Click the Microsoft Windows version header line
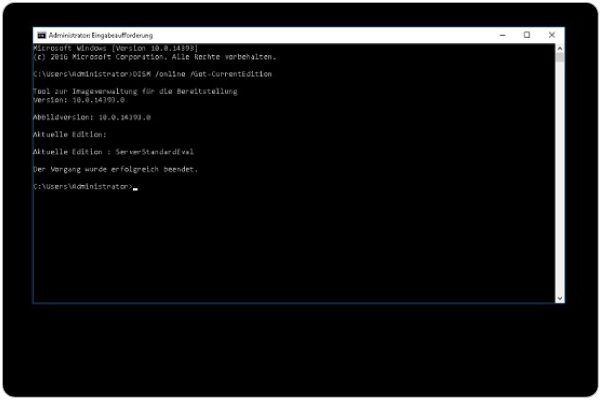Image resolution: width=600 pixels, height=400 pixels. point(116,48)
